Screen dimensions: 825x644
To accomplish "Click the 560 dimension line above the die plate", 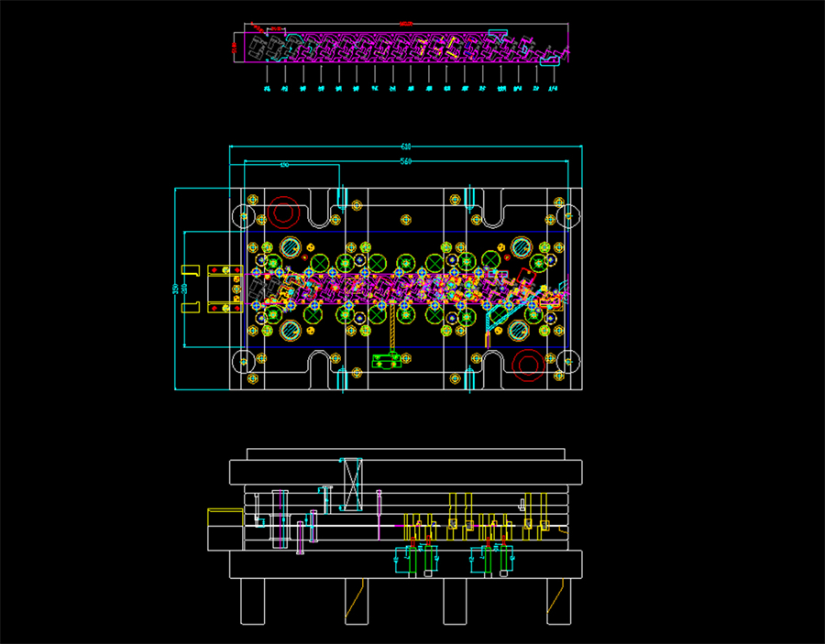I will [405, 160].
